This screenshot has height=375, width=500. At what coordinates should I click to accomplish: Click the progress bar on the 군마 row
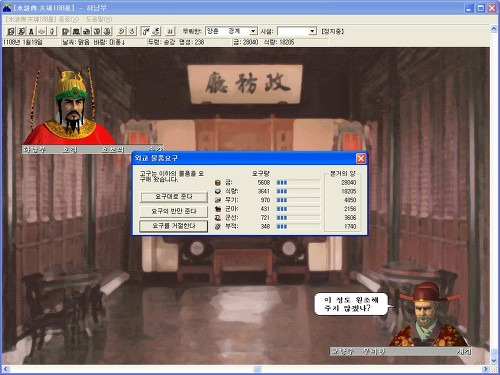(x=298, y=209)
